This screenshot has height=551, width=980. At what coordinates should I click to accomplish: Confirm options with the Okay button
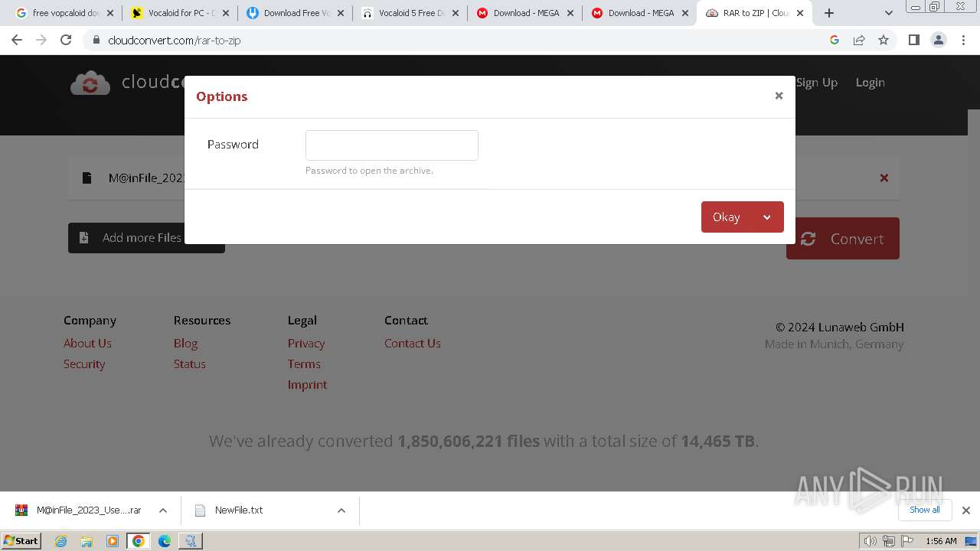point(726,217)
